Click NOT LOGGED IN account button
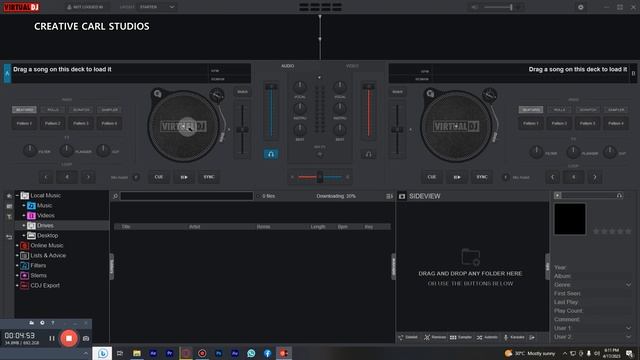The width and height of the screenshot is (640, 360). (x=85, y=7)
